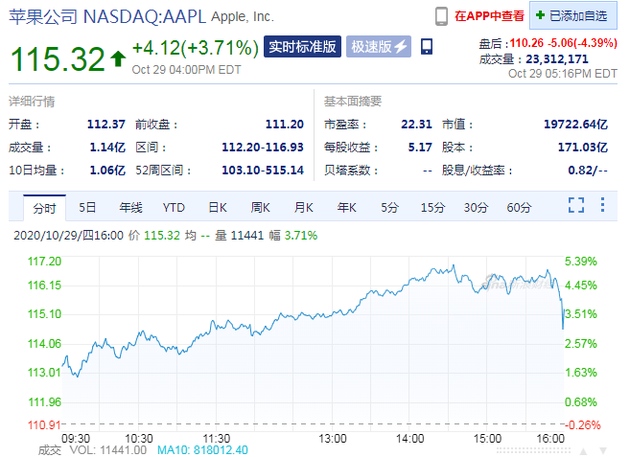630x457 pixels.
Task: Select the 分时 chart tab
Action: tap(45, 208)
